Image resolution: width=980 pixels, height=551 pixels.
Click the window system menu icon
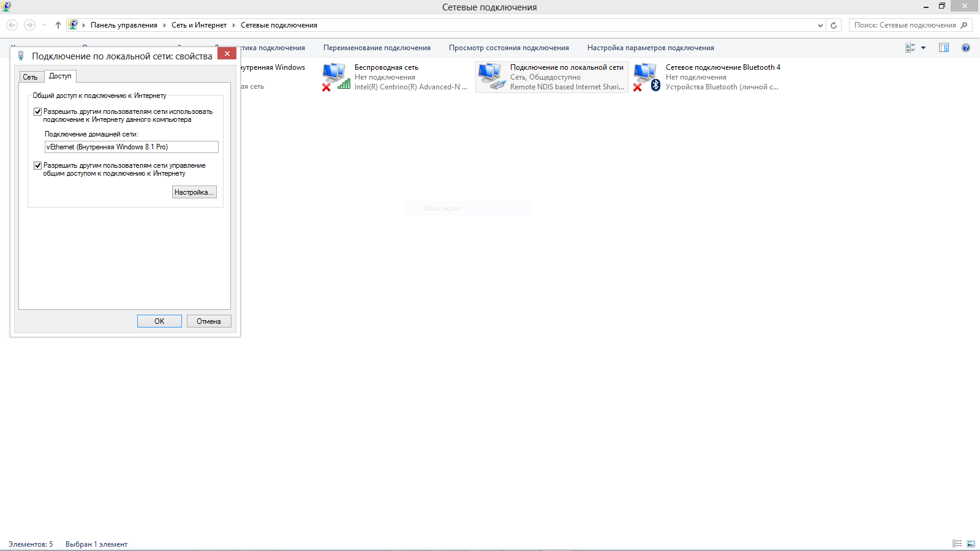(6, 7)
